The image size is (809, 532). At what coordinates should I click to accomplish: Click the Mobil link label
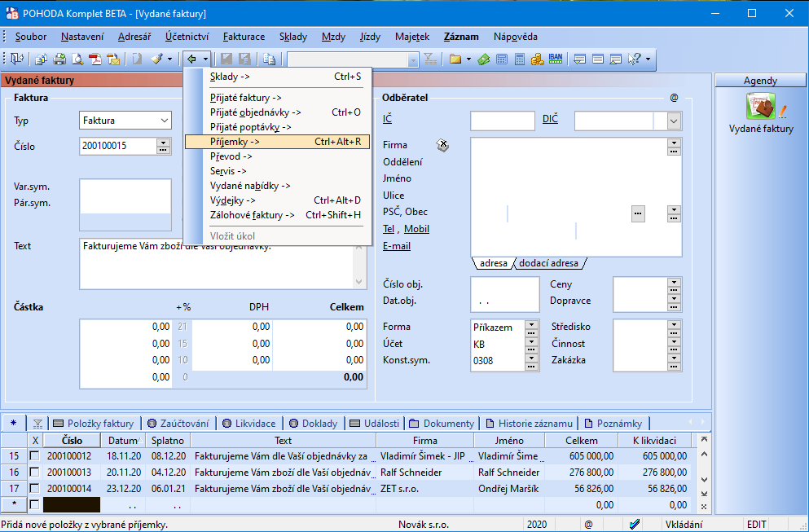tap(416, 229)
